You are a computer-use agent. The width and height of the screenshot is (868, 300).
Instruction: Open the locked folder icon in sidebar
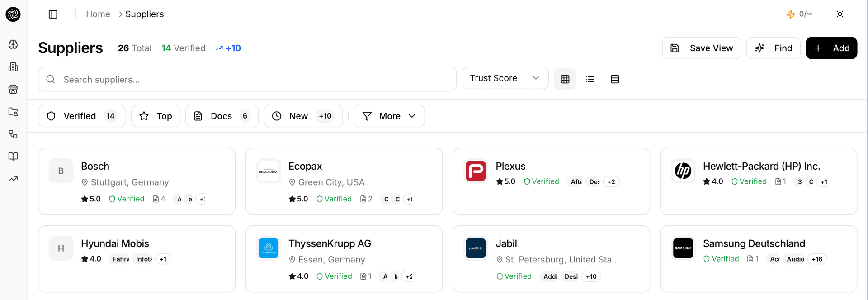[13, 112]
